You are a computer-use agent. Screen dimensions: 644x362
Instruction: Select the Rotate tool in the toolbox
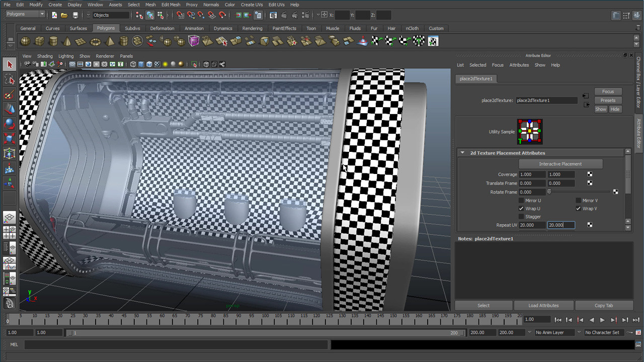click(x=9, y=124)
